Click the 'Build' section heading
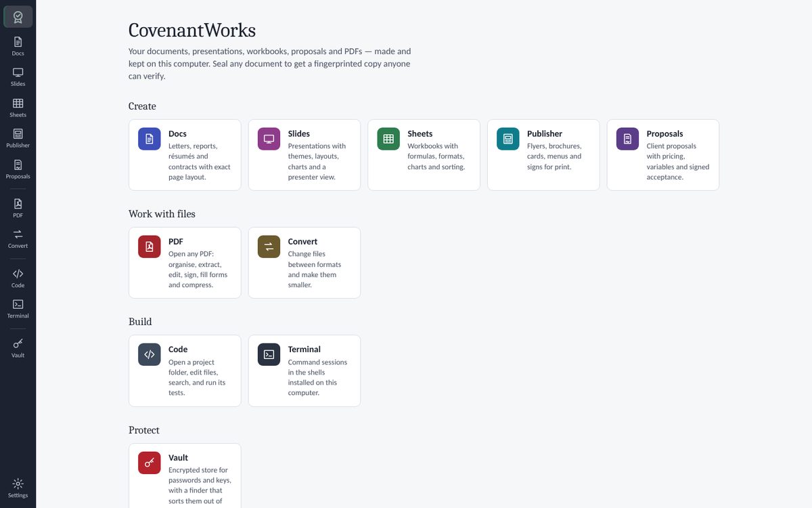This screenshot has height=508, width=812. [x=140, y=322]
